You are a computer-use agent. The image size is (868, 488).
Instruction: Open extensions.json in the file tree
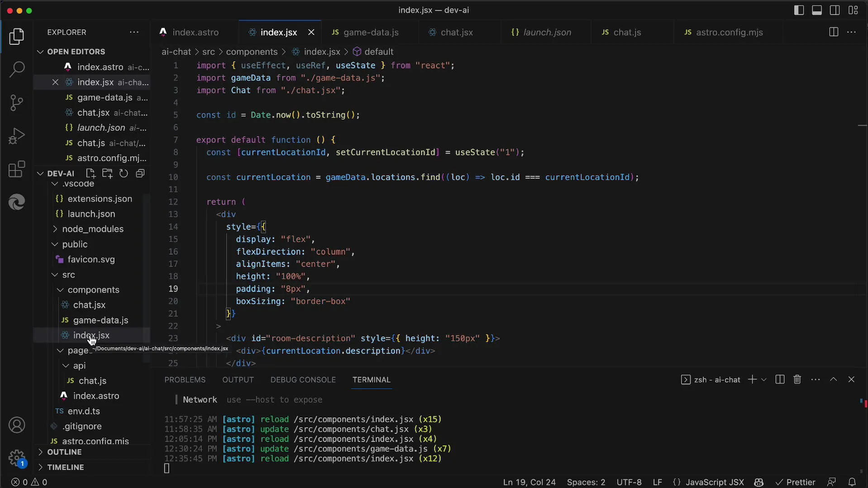pyautogui.click(x=100, y=199)
